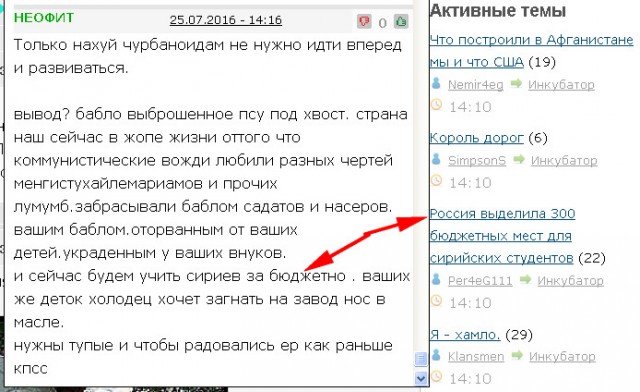This screenshot has width=640, height=392.
Task: Open the 'Я - хамло.' topic
Action: tap(465, 335)
